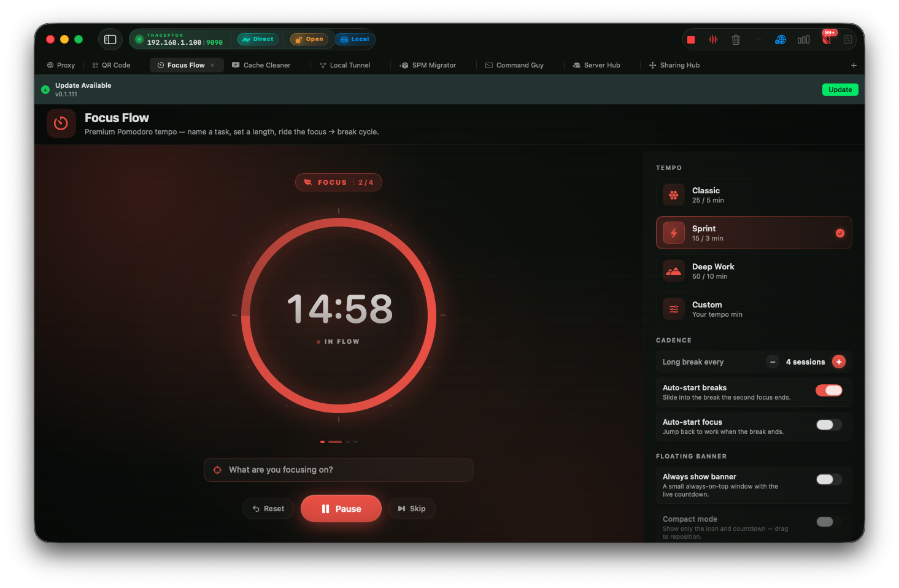Viewport: 899px width, 588px height.
Task: Click the trash can icon
Action: [x=736, y=39]
